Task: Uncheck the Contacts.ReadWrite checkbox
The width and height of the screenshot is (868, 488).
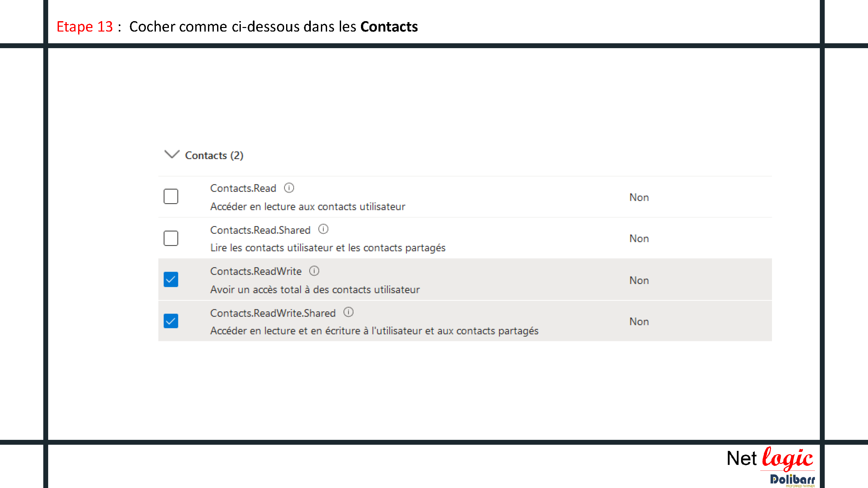Action: point(171,279)
